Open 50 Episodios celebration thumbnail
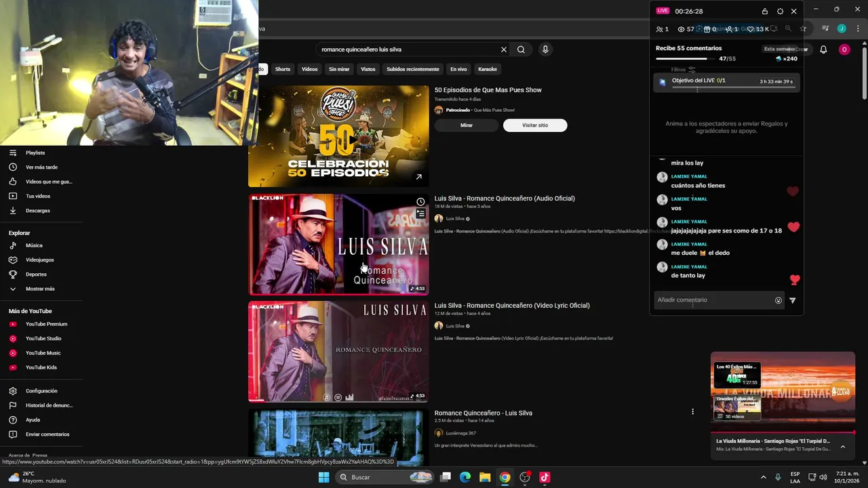 (x=338, y=136)
